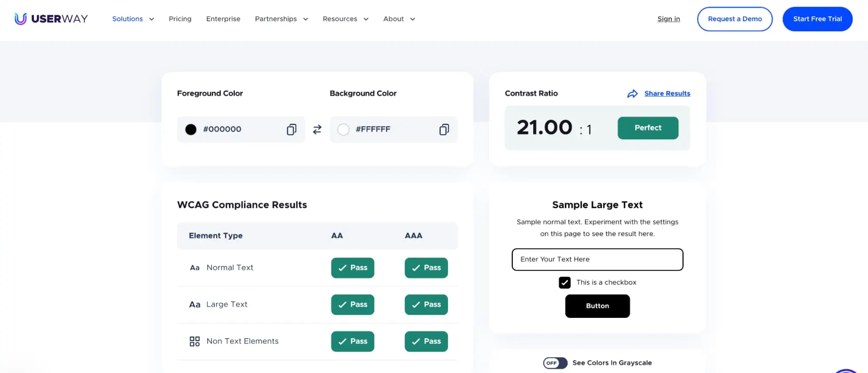Viewport: 868px width, 373px height.
Task: Open the black foreground color swatch
Action: 191,129
